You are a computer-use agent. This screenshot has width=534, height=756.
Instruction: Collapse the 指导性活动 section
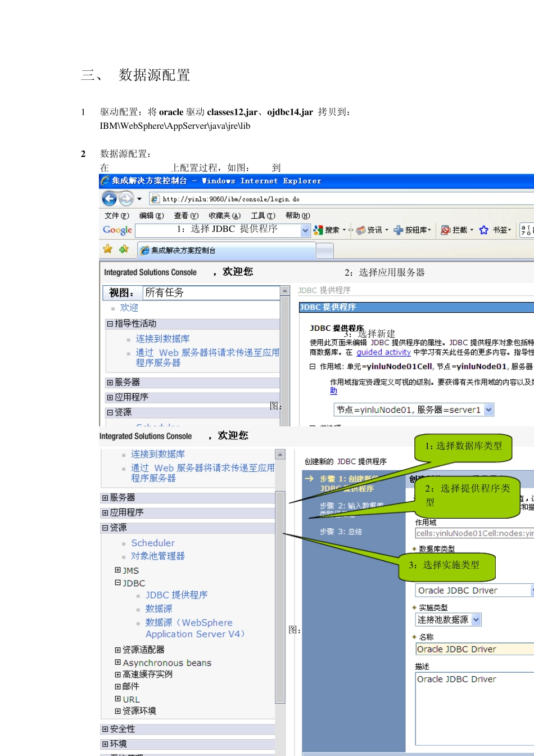click(x=110, y=323)
